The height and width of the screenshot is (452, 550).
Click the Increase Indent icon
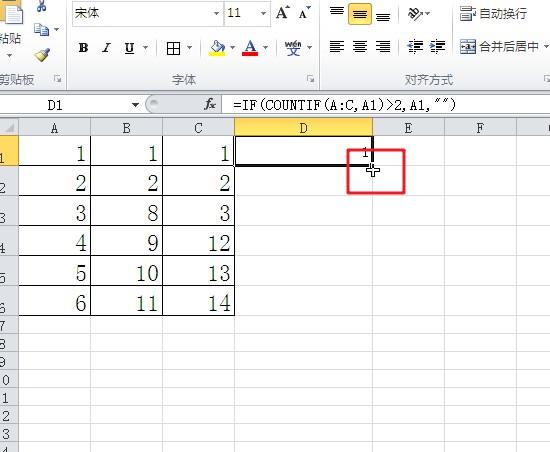[x=437, y=46]
